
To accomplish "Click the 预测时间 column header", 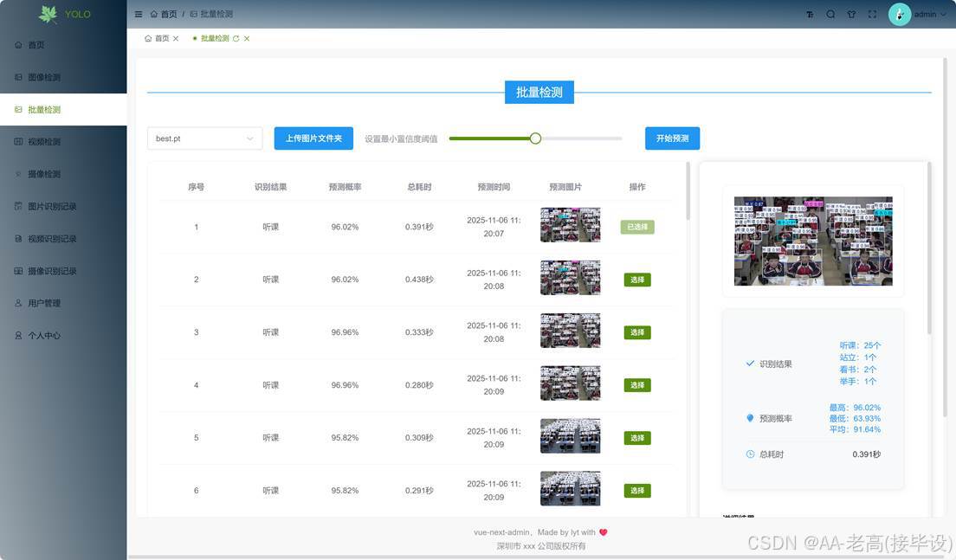I will coord(494,187).
